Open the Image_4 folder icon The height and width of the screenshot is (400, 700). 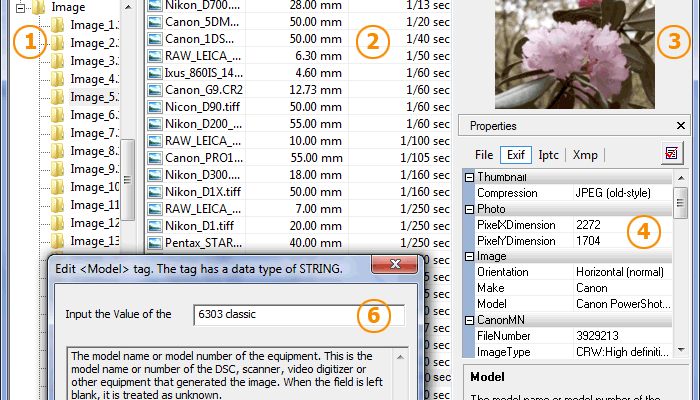57,79
